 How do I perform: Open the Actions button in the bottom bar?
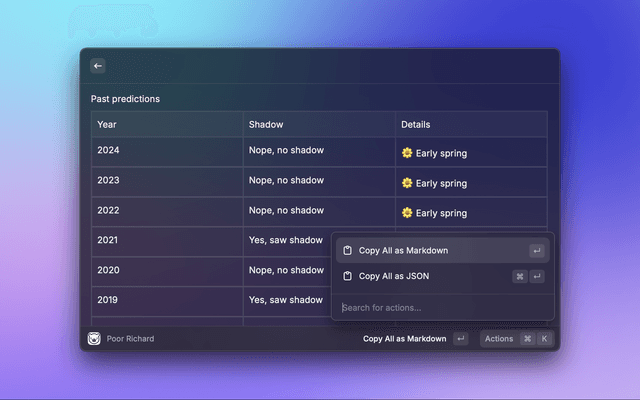click(x=499, y=339)
